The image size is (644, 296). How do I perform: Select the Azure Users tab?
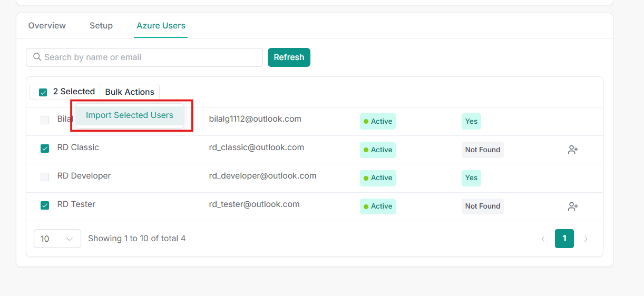[x=161, y=26]
